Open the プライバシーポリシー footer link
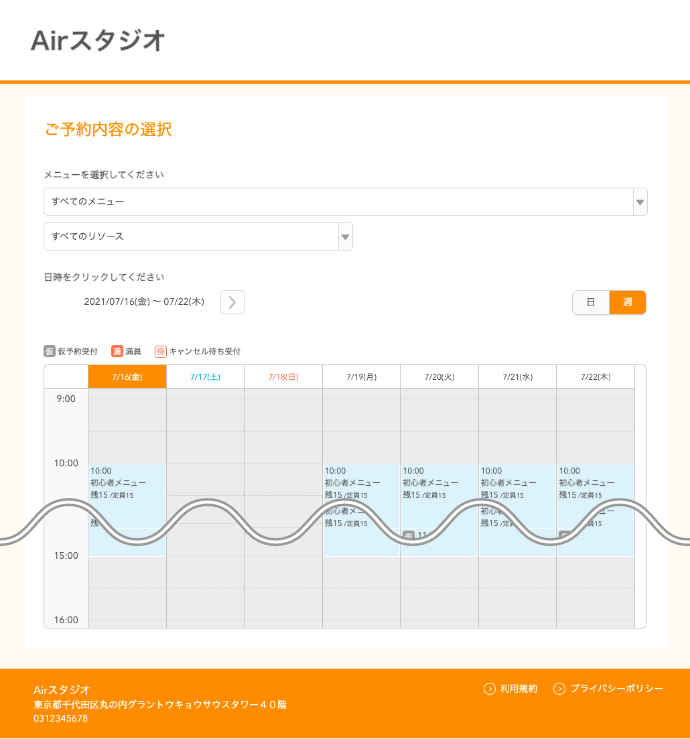Screen dimensions: 690x739 point(616,689)
